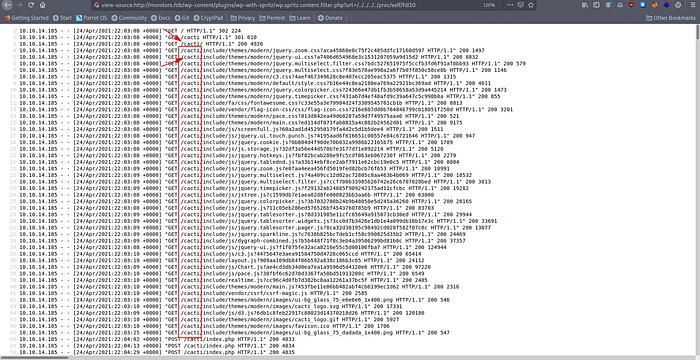Screen dimensions: 700x360
Task: Open the Parrot OS bookmark
Action: click(x=92, y=18)
